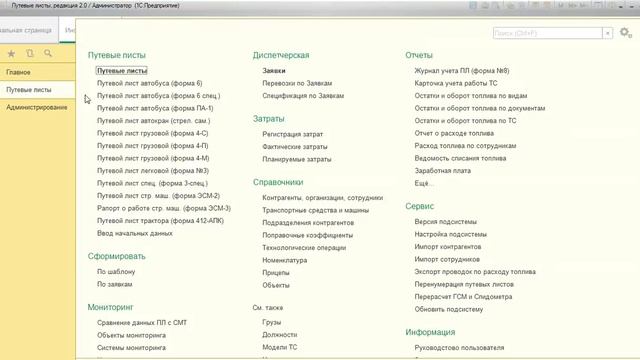The height and width of the screenshot is (360, 640).
Task: Open Должности under См. также
Action: (280, 335)
